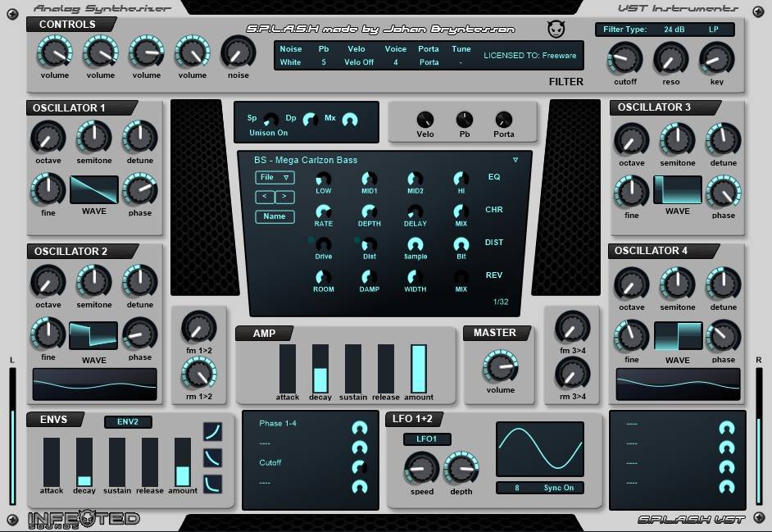Switch LFO using the LFO1 selector
Screen dimensions: 772x532
(x=427, y=439)
